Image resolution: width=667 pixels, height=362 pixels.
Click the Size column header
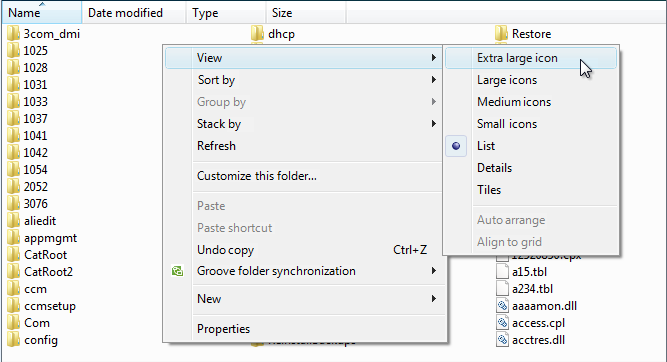306,13
